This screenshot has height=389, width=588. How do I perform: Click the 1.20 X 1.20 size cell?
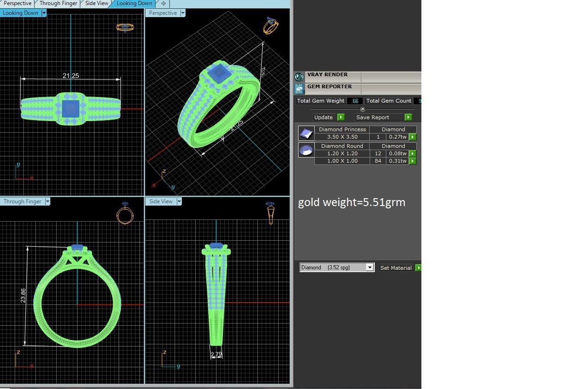tap(342, 153)
